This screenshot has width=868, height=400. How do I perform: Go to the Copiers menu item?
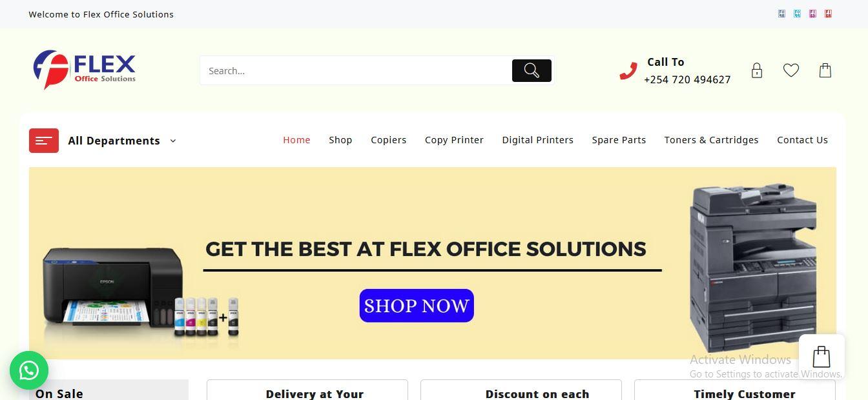click(389, 140)
